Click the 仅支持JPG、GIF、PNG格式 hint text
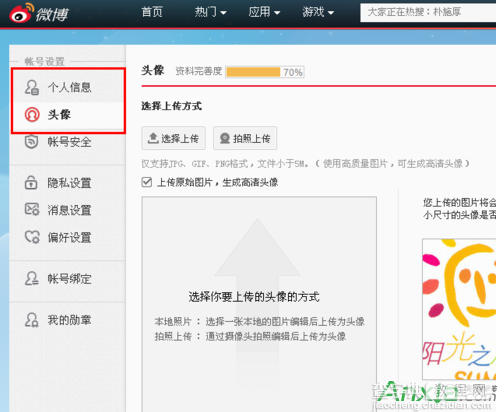Viewport: 504px width, 412px height. tap(305, 164)
